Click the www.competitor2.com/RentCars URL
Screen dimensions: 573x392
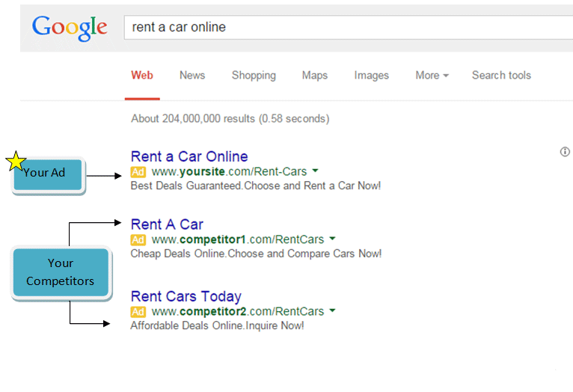point(238,311)
